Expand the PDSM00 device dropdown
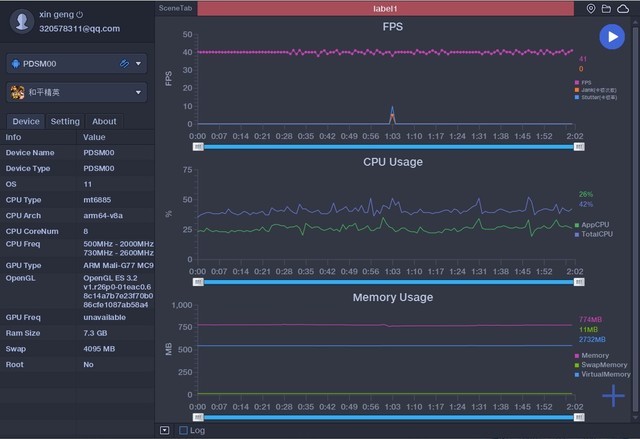The image size is (640, 439). coord(139,64)
